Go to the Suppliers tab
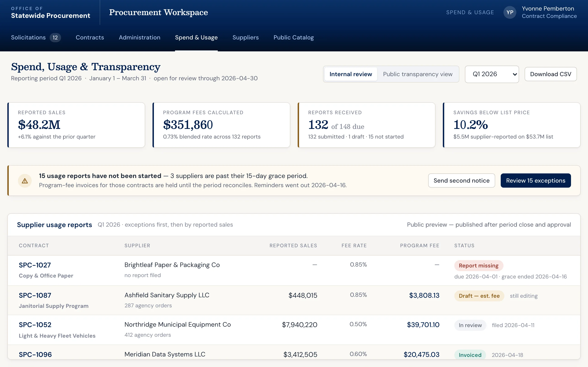Viewport: 588px width, 367px height. 245,38
